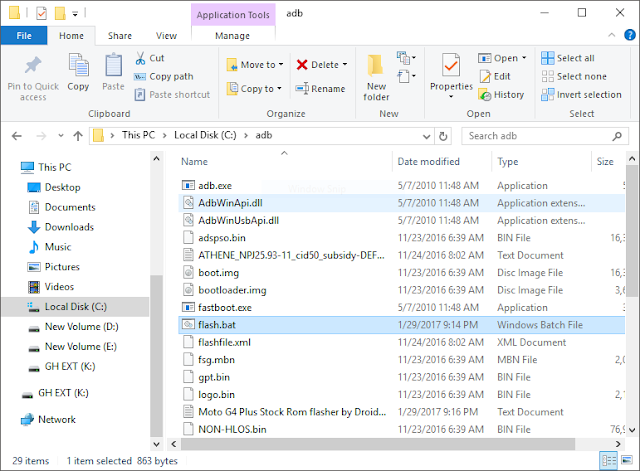Screen dimensions: 640x471
Task: Open the address bar history dropdown
Action: tap(426, 136)
